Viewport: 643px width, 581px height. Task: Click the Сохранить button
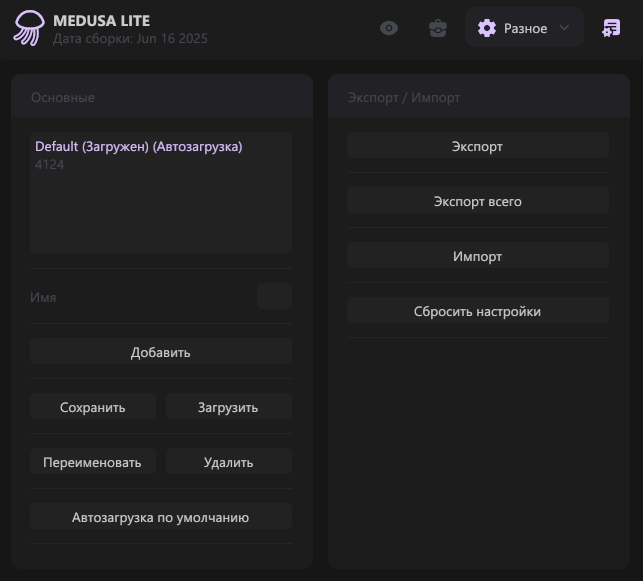pyautogui.click(x=93, y=407)
